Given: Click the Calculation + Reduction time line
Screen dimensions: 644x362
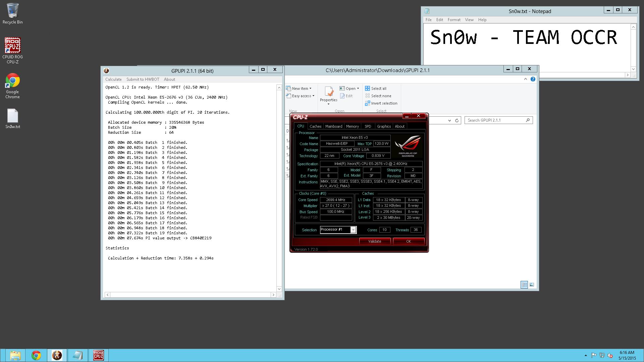Looking at the screenshot, I should [161, 258].
